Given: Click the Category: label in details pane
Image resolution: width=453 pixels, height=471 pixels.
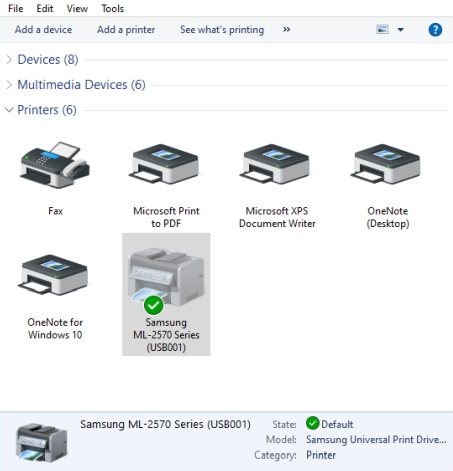Looking at the screenshot, I should 275,455.
